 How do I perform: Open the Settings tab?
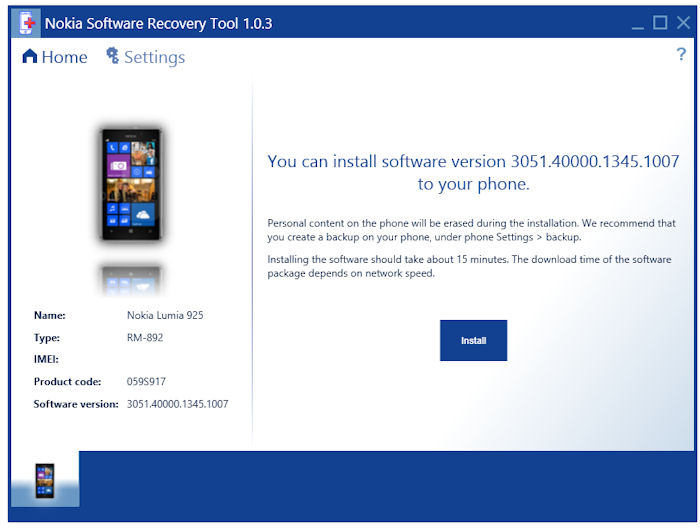pos(146,57)
